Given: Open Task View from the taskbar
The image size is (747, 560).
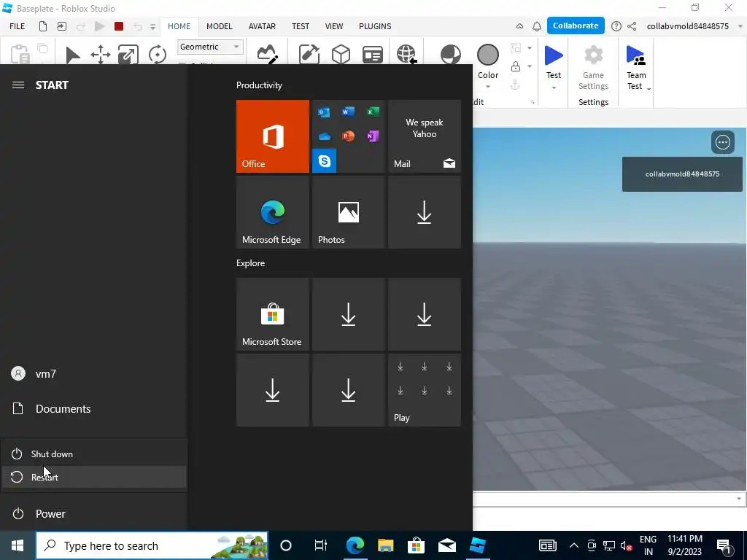Looking at the screenshot, I should (x=321, y=545).
